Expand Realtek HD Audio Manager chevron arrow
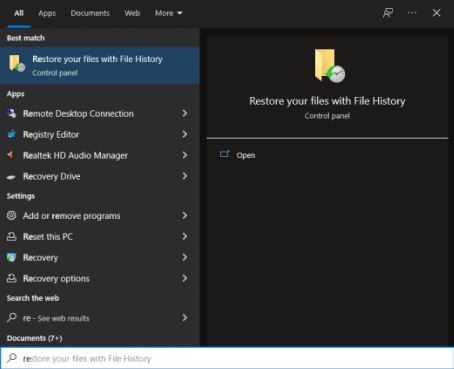 185,155
